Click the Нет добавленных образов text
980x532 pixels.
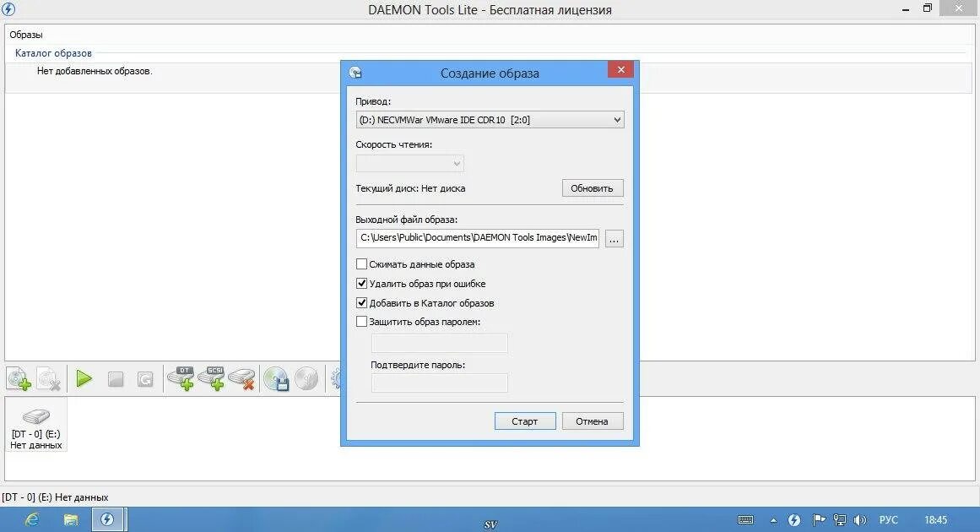pos(95,71)
